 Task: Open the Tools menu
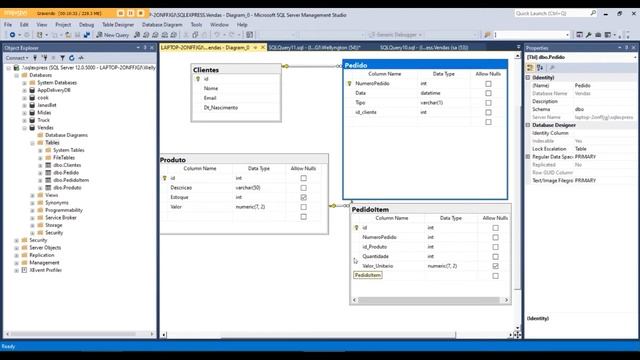click(x=196, y=24)
